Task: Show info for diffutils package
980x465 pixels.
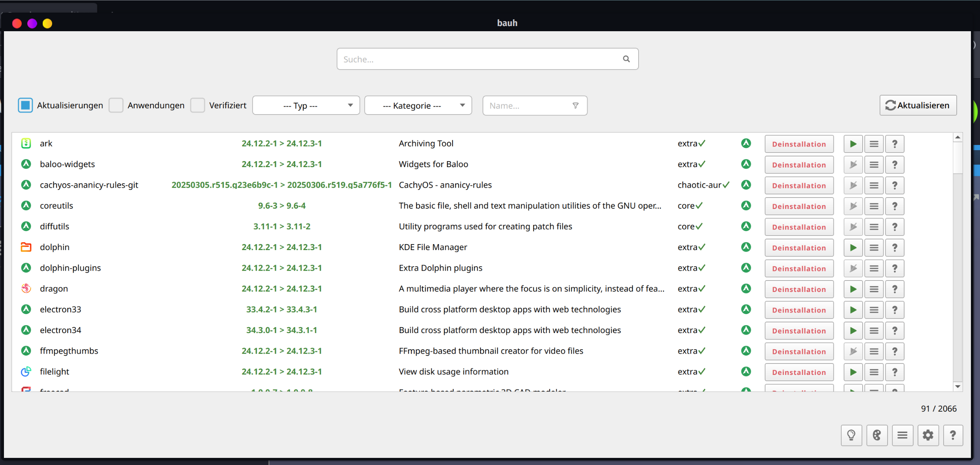Action: (x=895, y=227)
